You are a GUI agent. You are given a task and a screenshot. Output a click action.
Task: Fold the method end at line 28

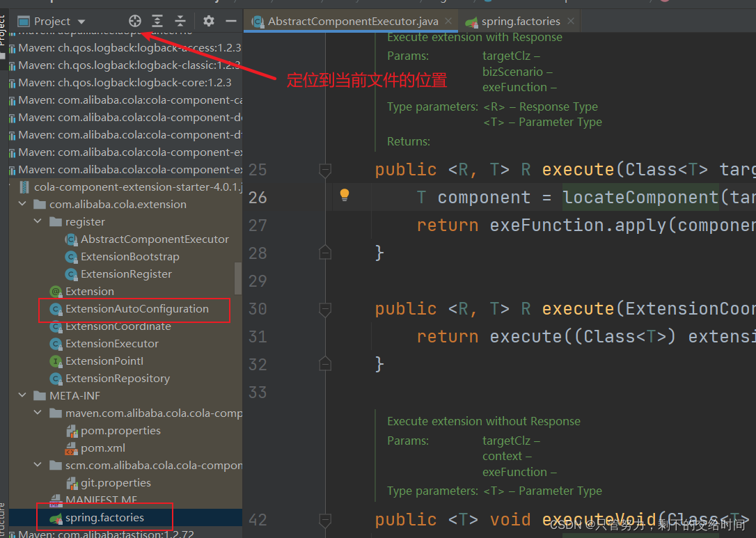326,252
